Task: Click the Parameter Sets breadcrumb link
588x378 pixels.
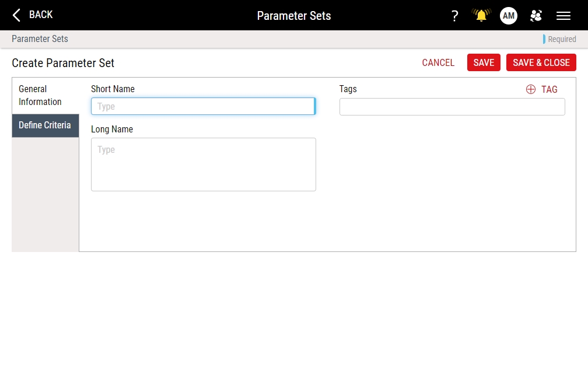Action: [x=40, y=39]
